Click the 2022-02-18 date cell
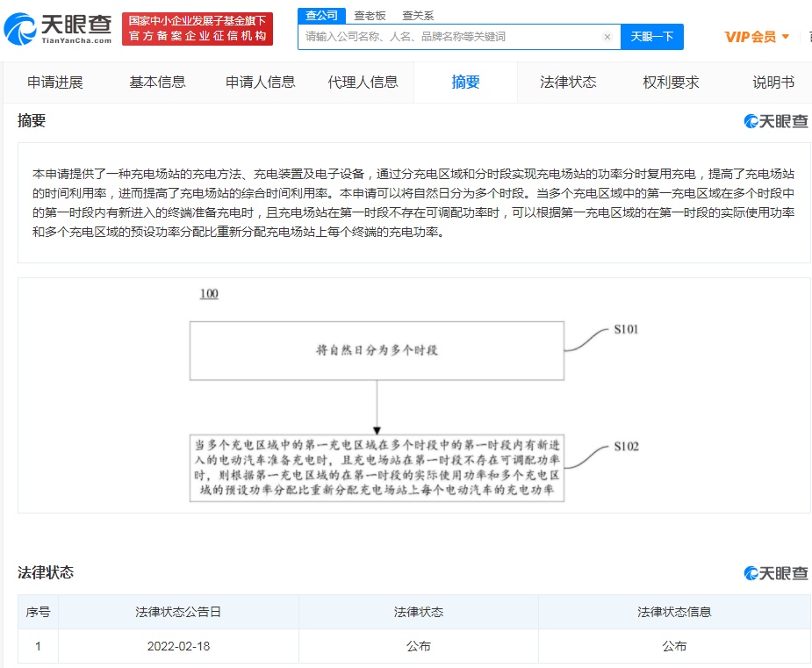The width and height of the screenshot is (812, 668). [179, 646]
